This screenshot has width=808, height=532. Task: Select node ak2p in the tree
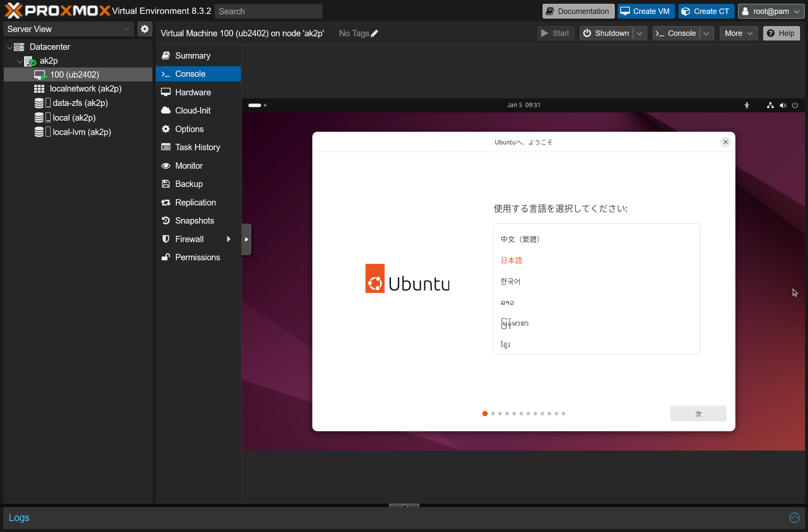tap(49, 61)
